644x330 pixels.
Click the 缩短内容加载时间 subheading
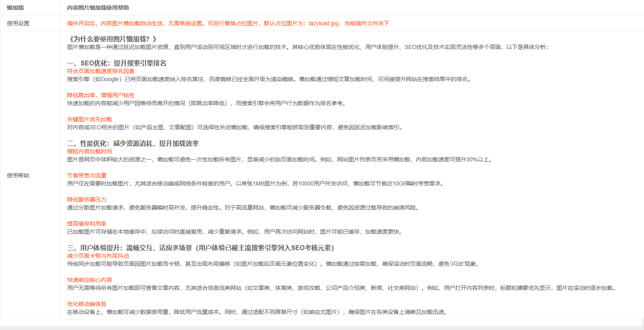point(89,151)
